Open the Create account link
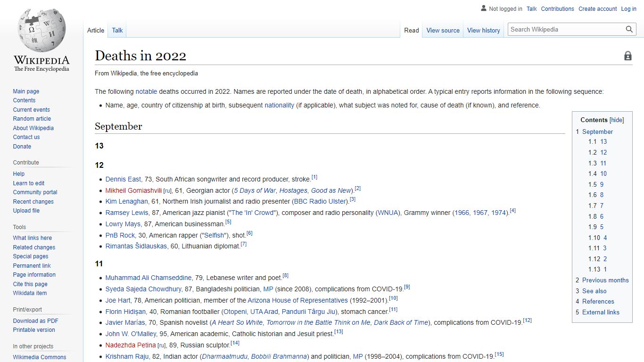 (598, 9)
